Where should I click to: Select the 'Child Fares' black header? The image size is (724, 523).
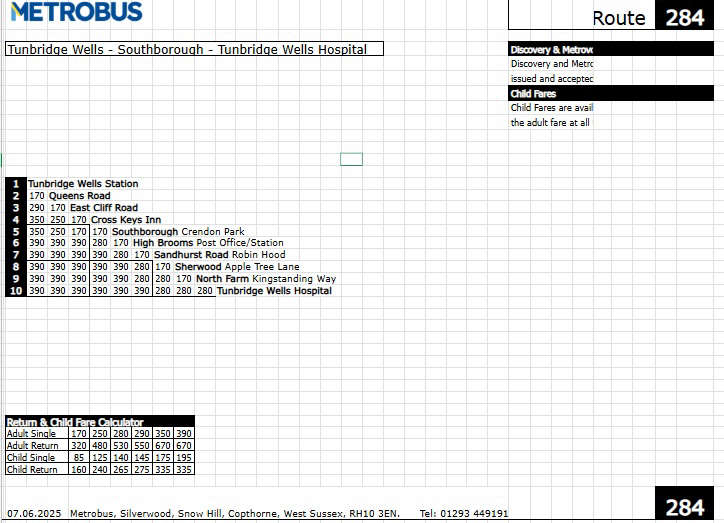click(611, 93)
